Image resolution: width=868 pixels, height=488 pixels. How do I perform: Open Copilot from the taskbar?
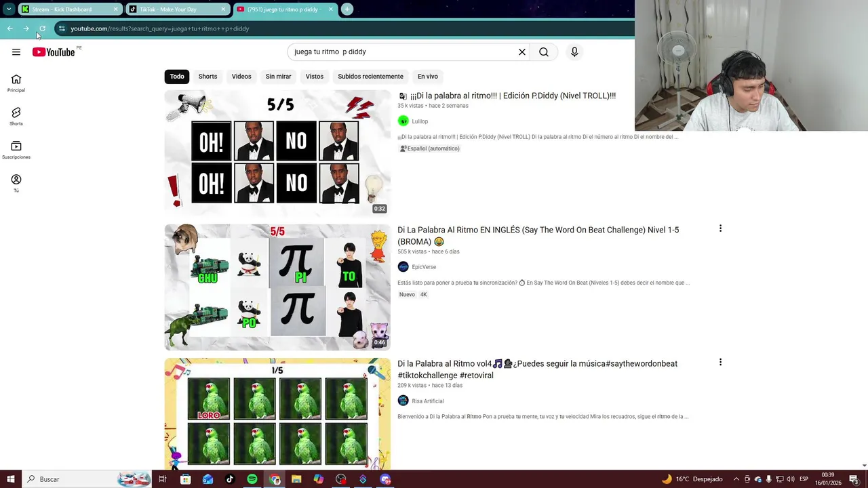[x=319, y=479]
